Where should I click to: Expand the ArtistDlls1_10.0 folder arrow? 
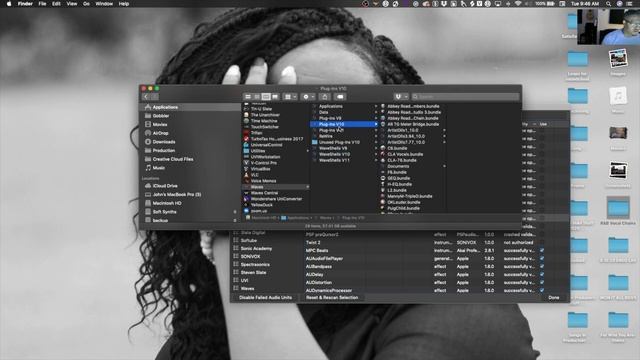point(444,130)
